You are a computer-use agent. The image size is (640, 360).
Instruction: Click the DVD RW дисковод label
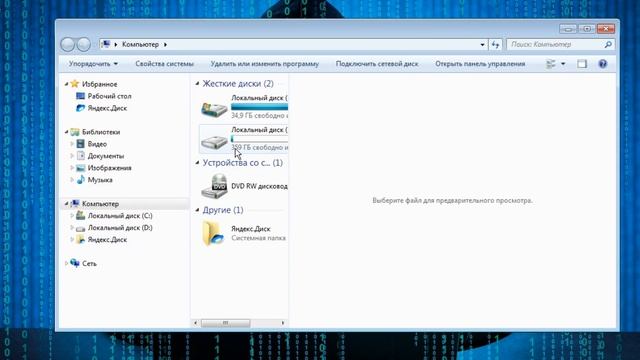[x=259, y=186]
